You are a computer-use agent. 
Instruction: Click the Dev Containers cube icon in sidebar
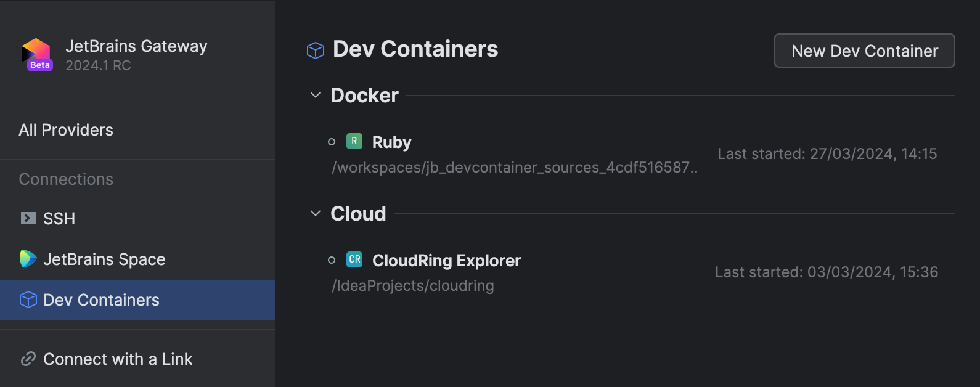(x=28, y=299)
